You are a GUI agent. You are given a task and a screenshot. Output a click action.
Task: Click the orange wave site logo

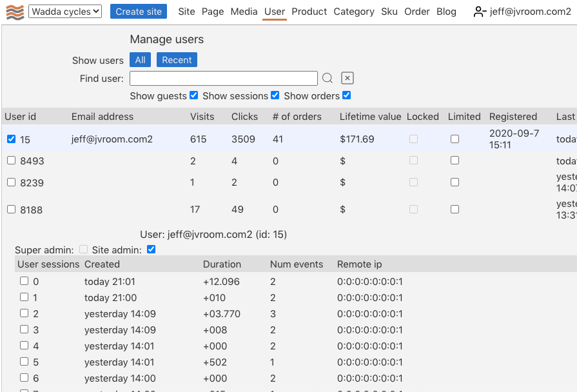(x=15, y=12)
